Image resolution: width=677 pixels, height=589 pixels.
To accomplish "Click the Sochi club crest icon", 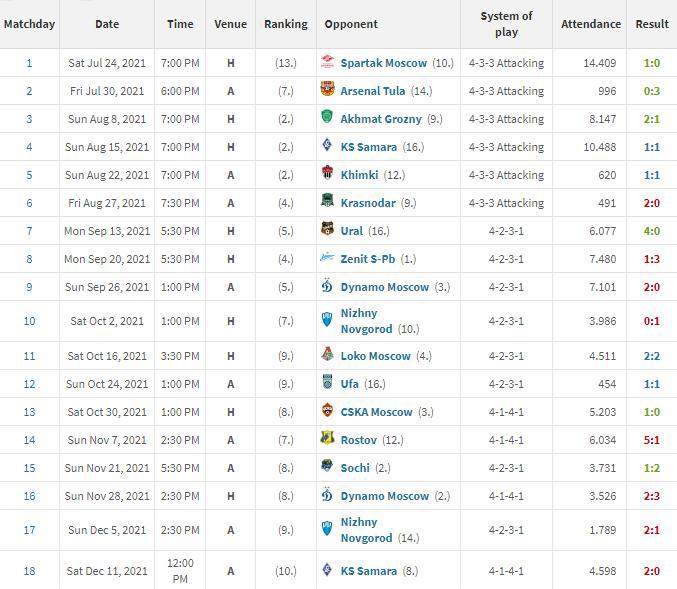I will (328, 468).
